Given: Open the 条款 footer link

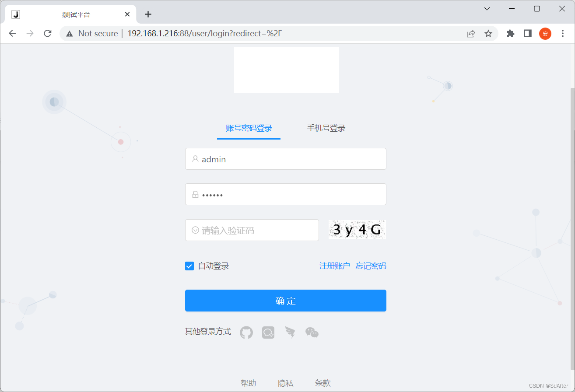Looking at the screenshot, I should point(323,383).
